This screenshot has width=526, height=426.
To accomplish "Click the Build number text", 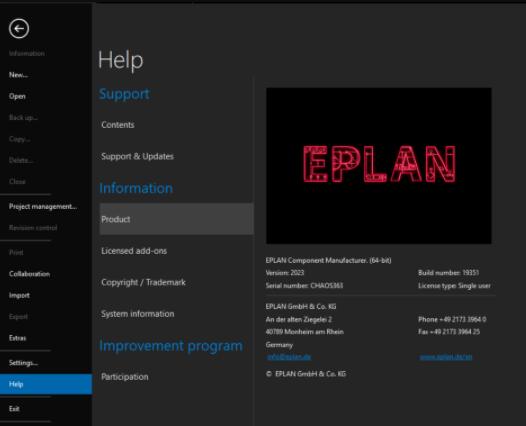I will click(x=449, y=273).
